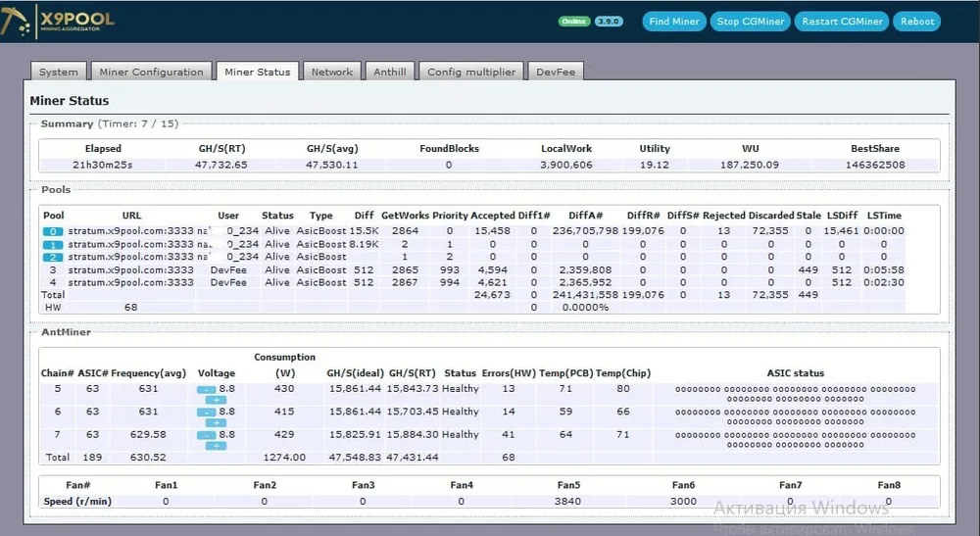Click GH/S(avg) value 47,530.11
Image resolution: width=980 pixels, height=536 pixels.
click(x=332, y=165)
